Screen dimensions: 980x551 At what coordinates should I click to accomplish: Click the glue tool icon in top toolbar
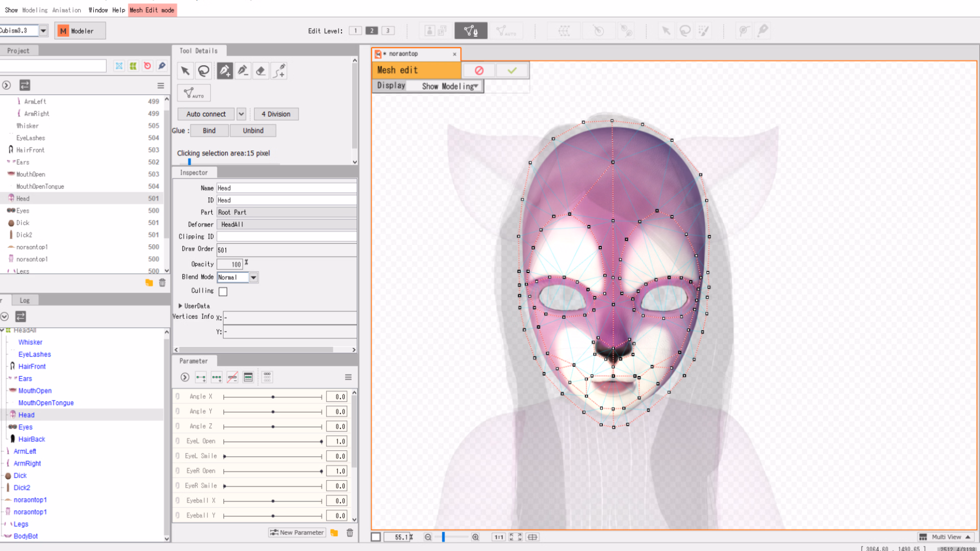pos(626,31)
